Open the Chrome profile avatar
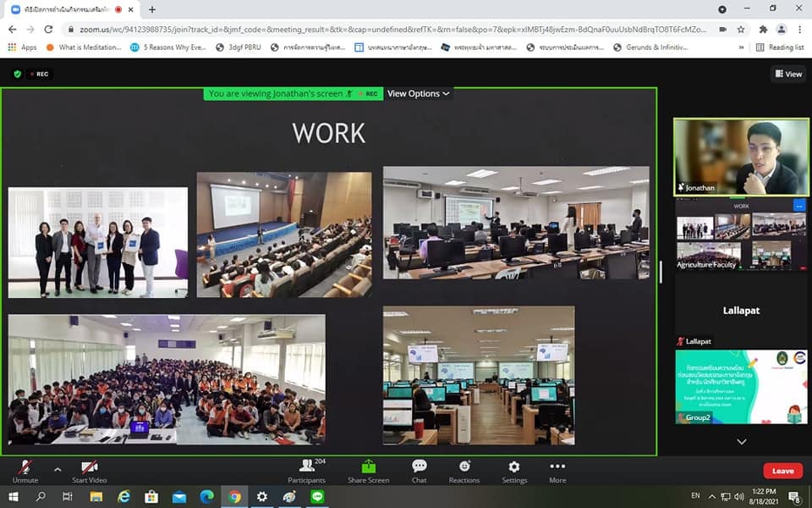This screenshot has height=508, width=812. point(781,30)
